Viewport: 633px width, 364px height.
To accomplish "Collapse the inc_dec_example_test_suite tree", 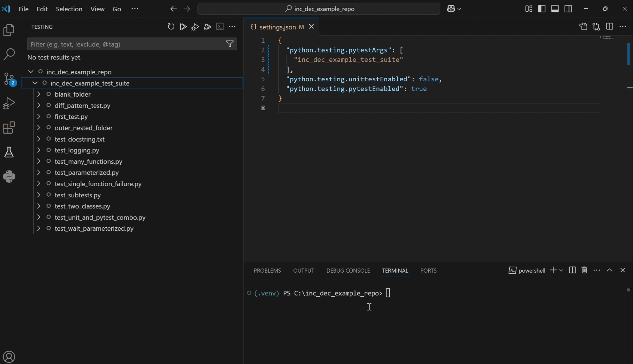I will click(x=34, y=83).
